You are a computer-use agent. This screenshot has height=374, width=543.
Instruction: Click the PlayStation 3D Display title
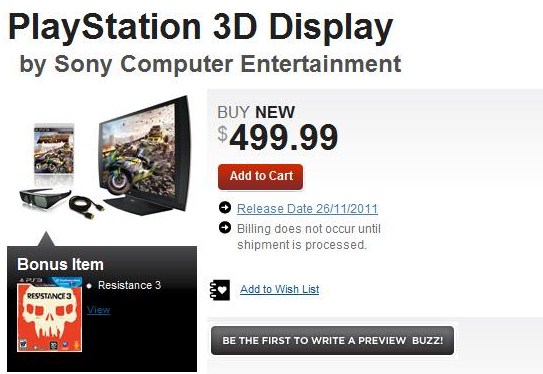pyautogui.click(x=201, y=27)
